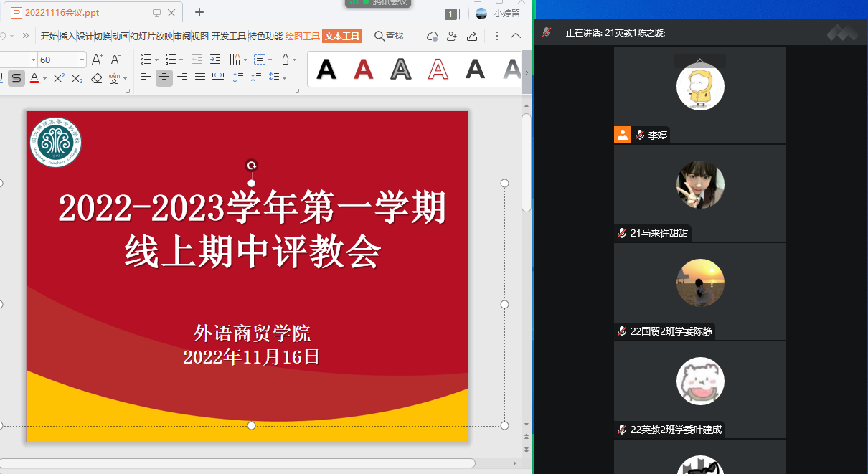Viewport: 868px width, 474px height.
Task: Click the cloud sync icon
Action: [x=432, y=36]
